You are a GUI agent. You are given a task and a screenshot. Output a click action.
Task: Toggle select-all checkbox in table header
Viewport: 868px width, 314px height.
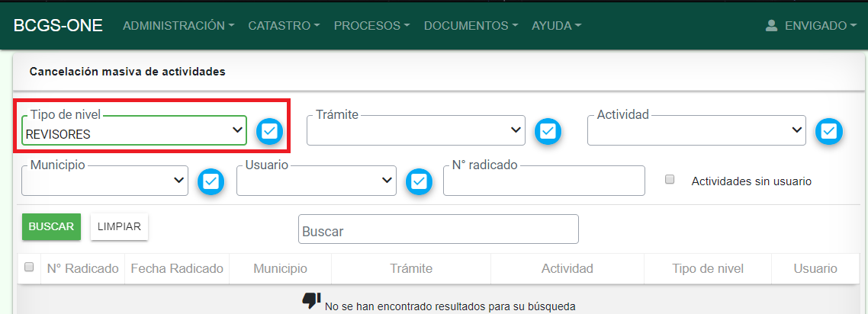[x=29, y=268]
